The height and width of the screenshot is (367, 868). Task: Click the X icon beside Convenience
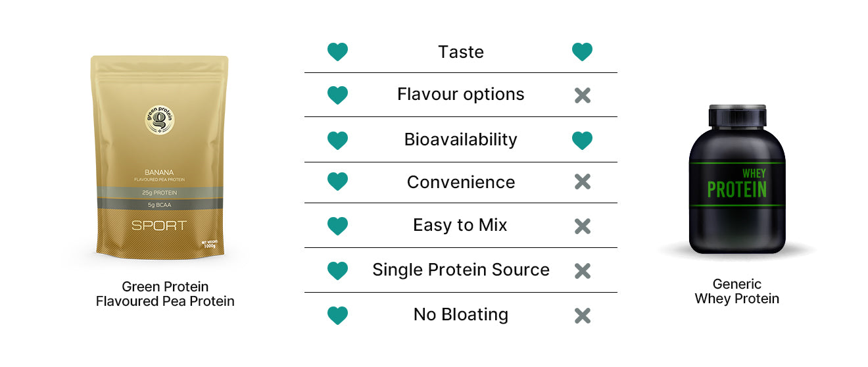(x=582, y=182)
